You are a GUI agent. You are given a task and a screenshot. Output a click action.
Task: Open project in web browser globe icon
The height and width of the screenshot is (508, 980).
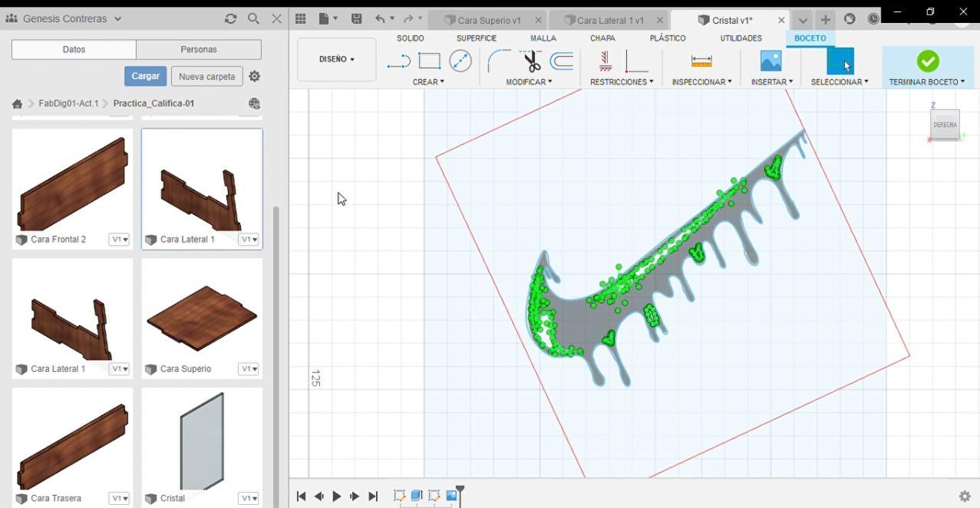click(255, 103)
